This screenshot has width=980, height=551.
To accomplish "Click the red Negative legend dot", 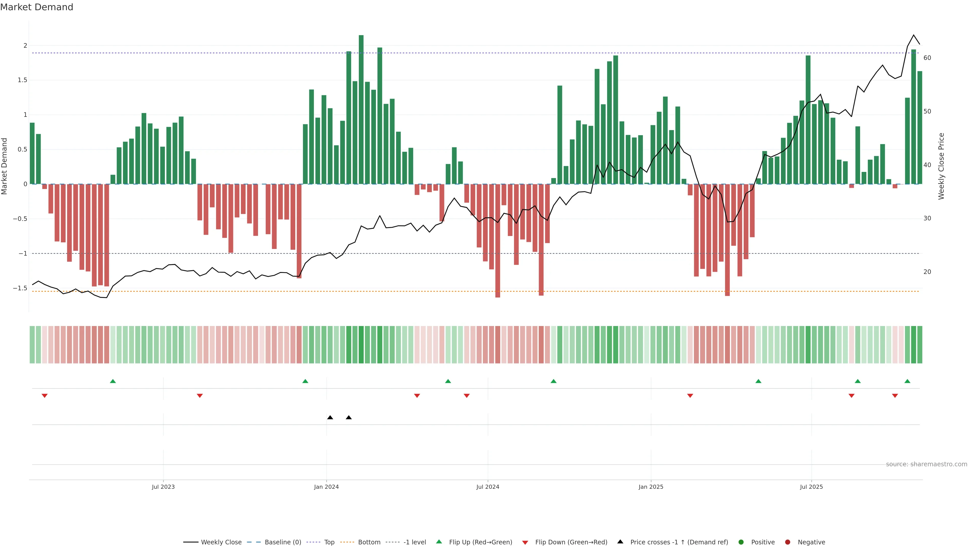I will point(788,542).
